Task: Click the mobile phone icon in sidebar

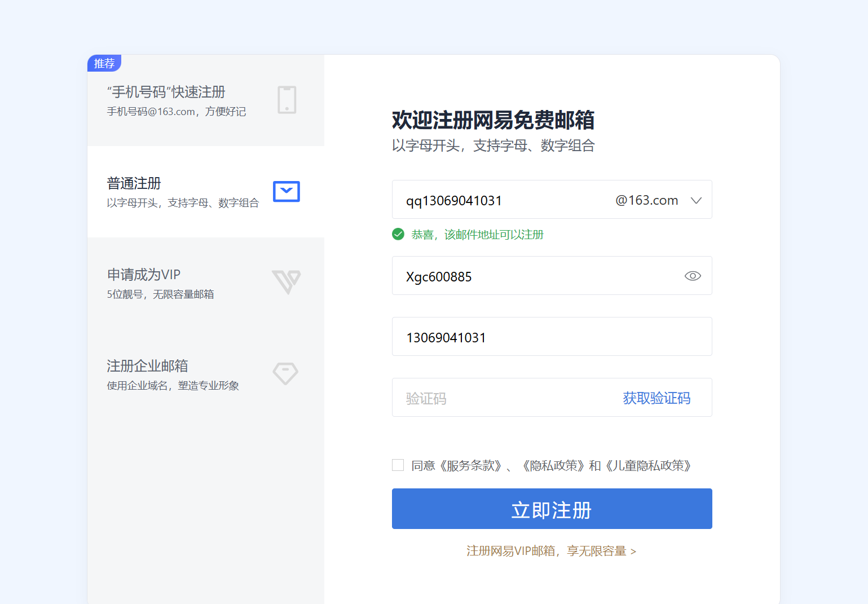Action: tap(287, 100)
